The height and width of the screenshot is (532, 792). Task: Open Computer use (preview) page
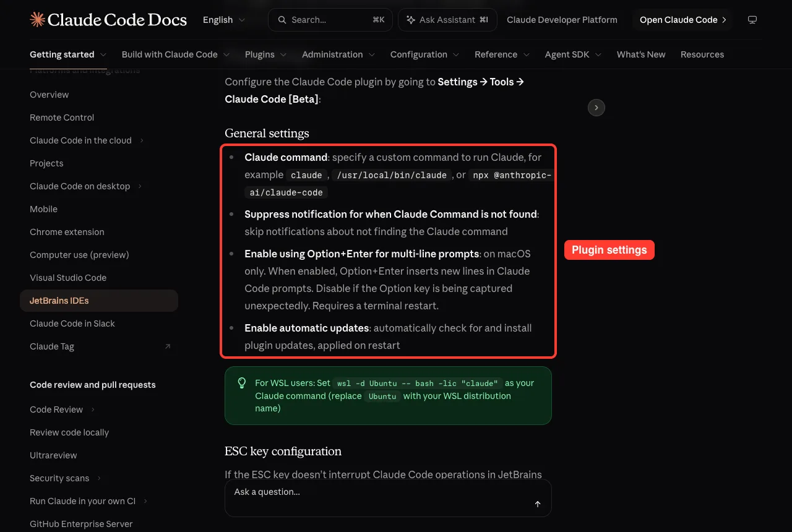[x=99, y=255]
